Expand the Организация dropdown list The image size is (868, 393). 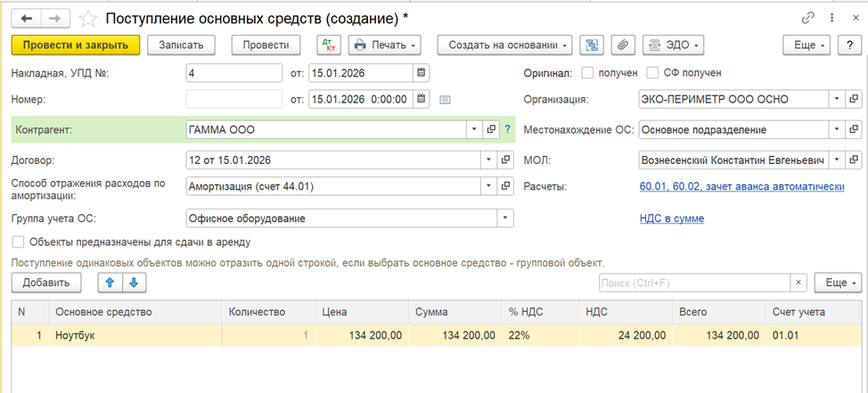pos(837,99)
